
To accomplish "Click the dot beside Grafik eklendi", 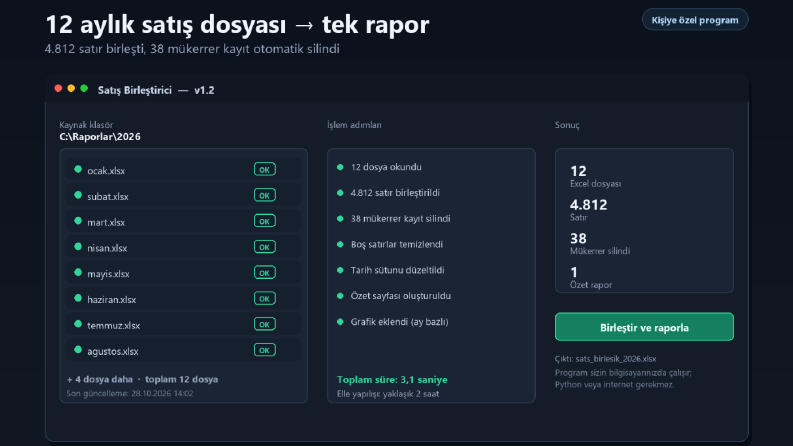I will tap(340, 322).
